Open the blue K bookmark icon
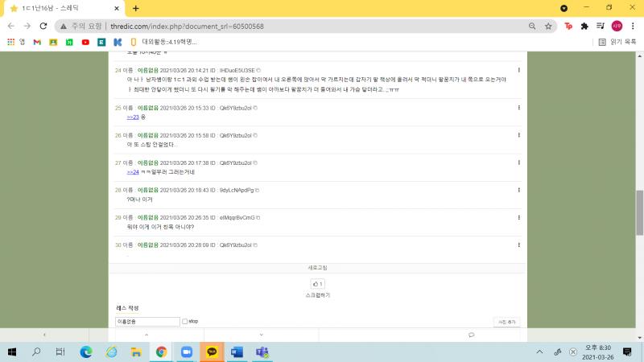644x362 pixels. pos(118,42)
